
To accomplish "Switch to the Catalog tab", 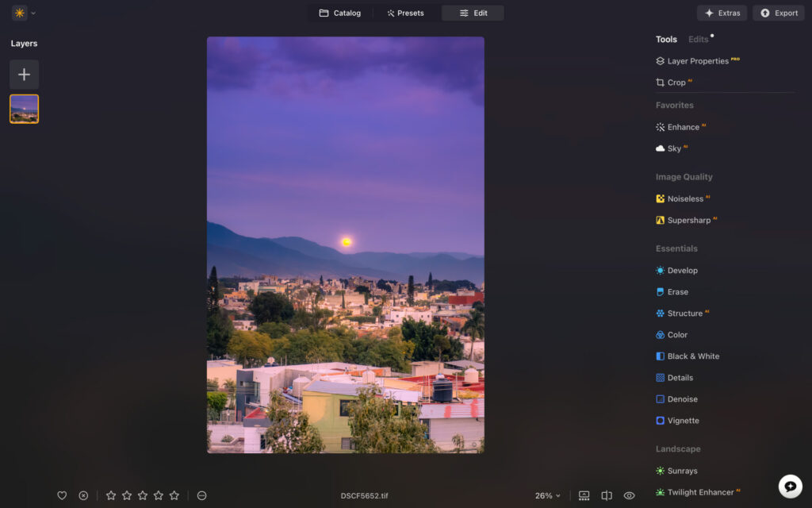I will click(340, 13).
